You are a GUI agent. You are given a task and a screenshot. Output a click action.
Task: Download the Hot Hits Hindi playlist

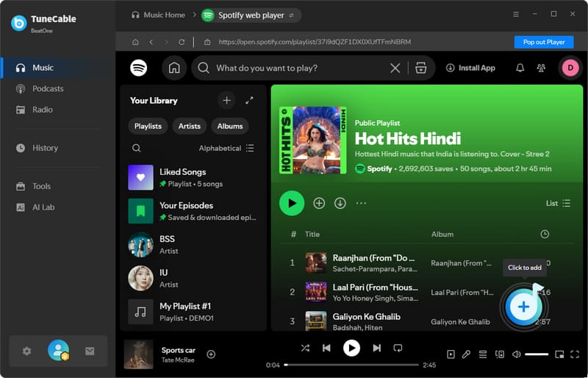(x=340, y=203)
